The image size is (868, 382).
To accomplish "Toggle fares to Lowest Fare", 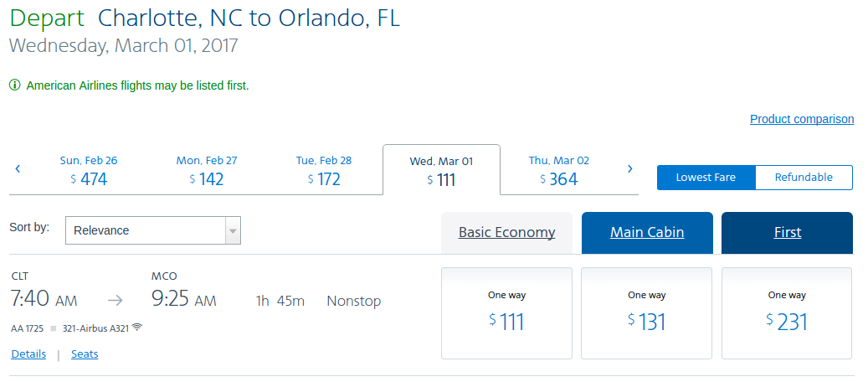I will [x=706, y=178].
